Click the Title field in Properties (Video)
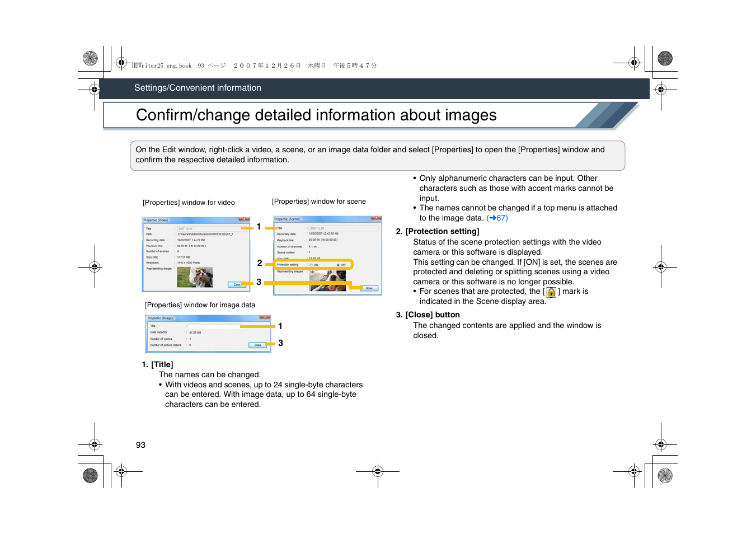The image size is (756, 534). click(213, 228)
